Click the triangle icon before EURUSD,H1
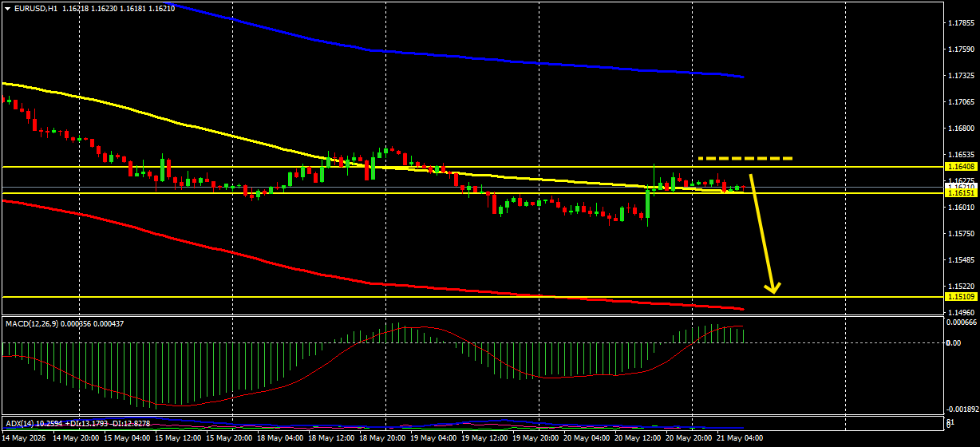 click(7, 8)
